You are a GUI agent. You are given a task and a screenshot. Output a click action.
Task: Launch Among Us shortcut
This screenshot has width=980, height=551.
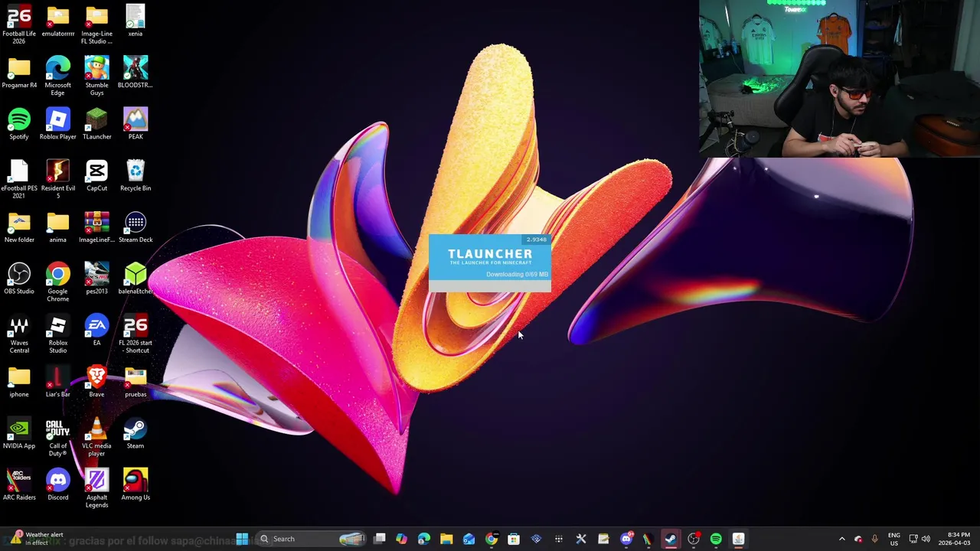coord(136,484)
